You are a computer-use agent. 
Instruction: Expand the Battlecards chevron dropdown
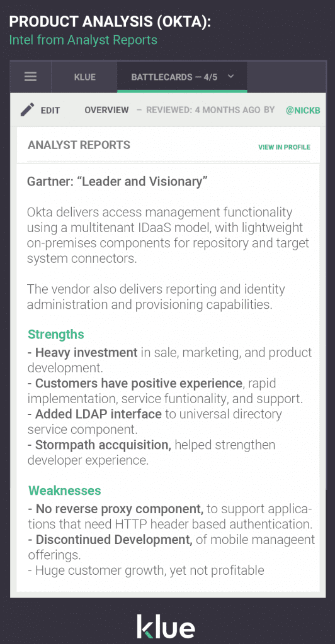[x=230, y=76]
